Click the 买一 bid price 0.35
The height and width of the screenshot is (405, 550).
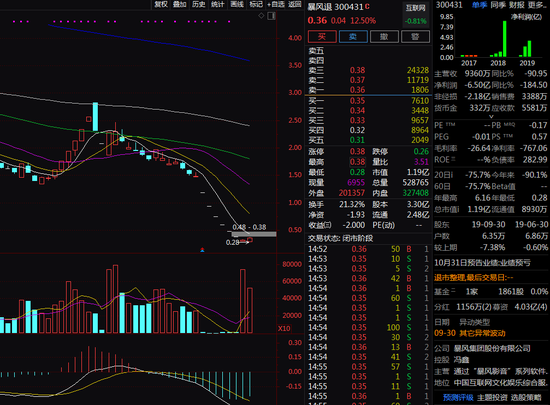[357, 101]
